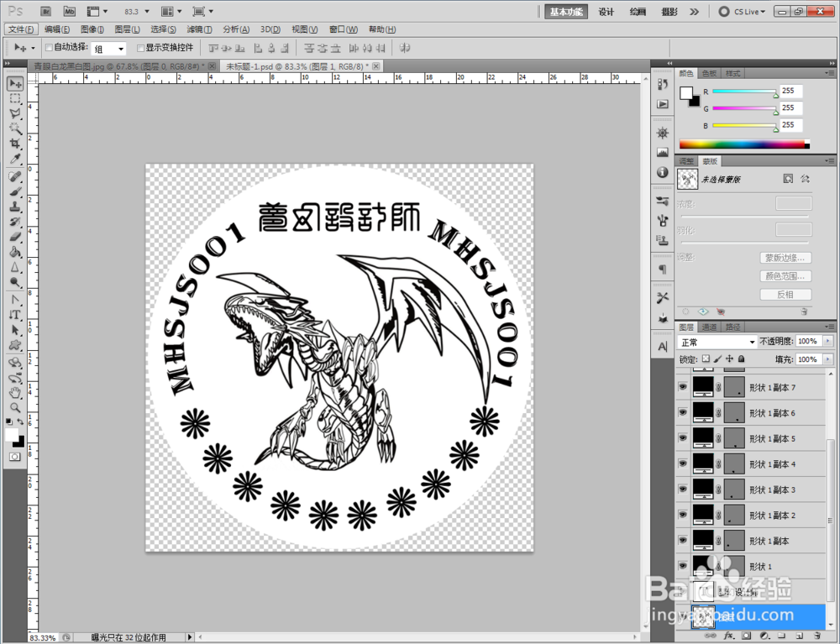Open the arrange documents dropdown
This screenshot has width=840, height=644.
(x=172, y=11)
